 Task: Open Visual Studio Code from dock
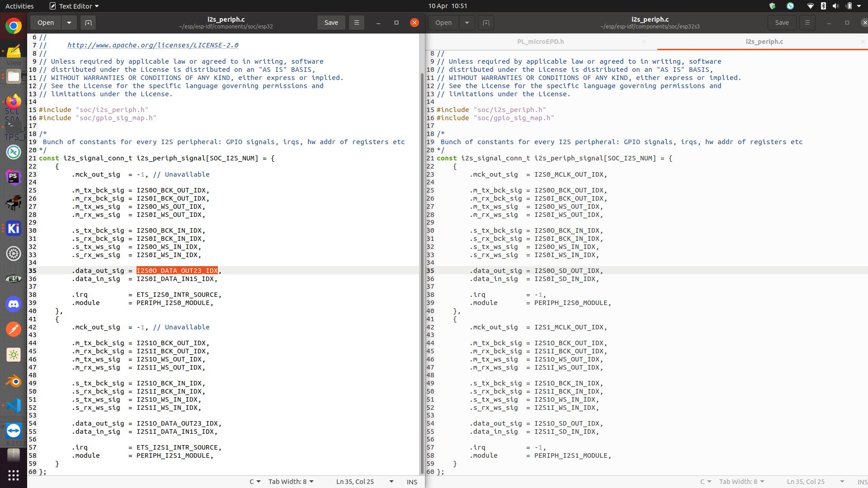[x=14, y=405]
